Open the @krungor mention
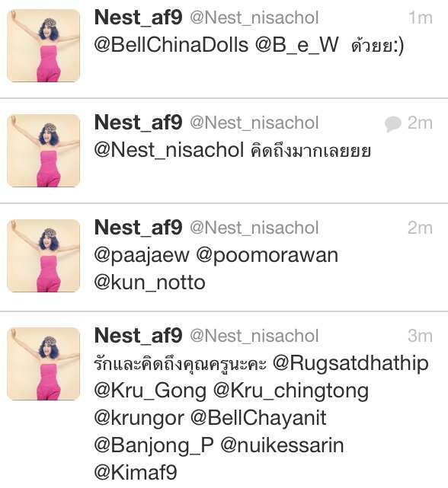This screenshot has height=488, width=448. 139,418
